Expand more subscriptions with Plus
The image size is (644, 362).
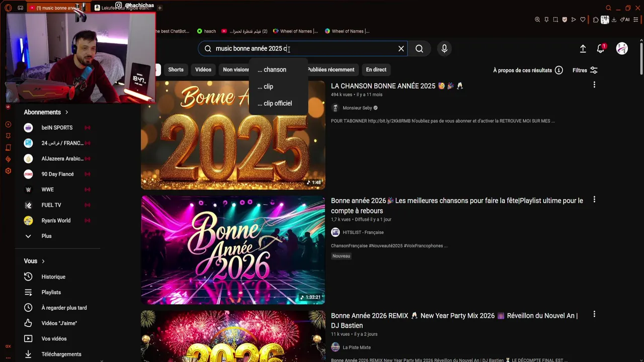point(46,236)
